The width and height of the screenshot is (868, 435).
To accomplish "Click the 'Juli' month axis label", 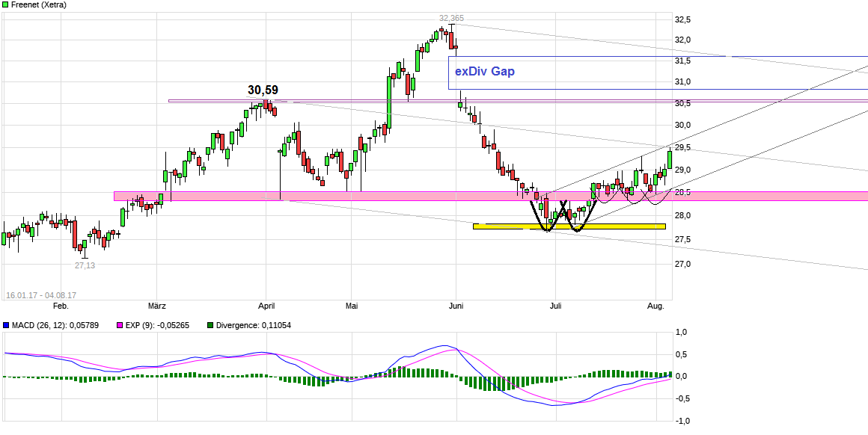I will coord(556,306).
